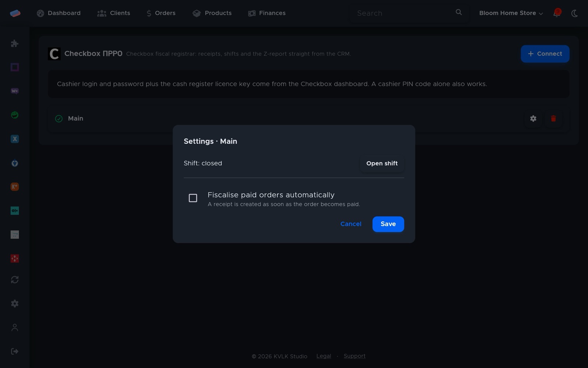Open the Legal footer link

point(324,356)
